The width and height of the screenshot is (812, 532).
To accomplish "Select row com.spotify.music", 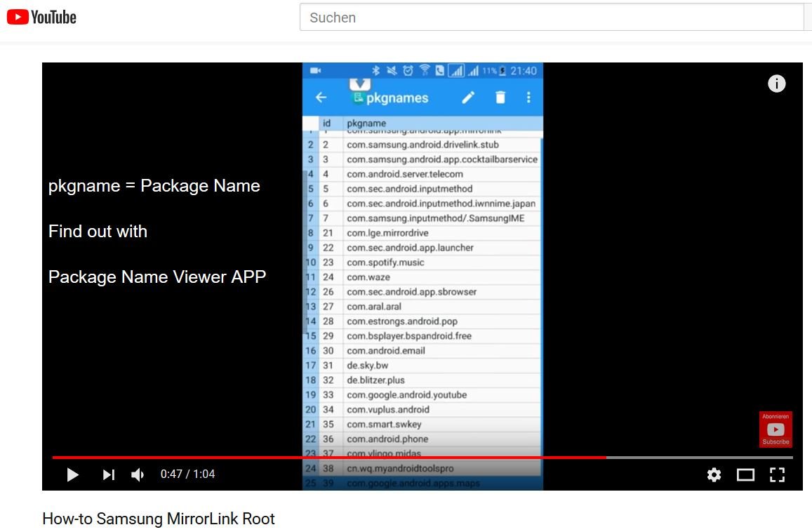I will (422, 262).
